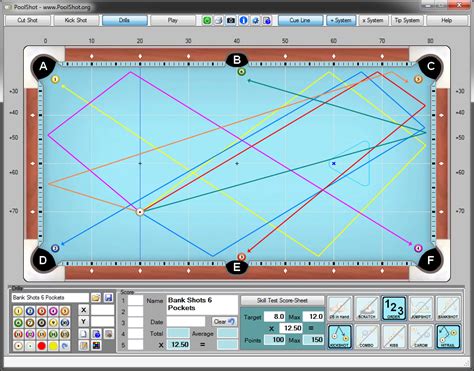Click the color grid icon in Drills panel
Screen dimensions: 474x371
tap(96, 345)
